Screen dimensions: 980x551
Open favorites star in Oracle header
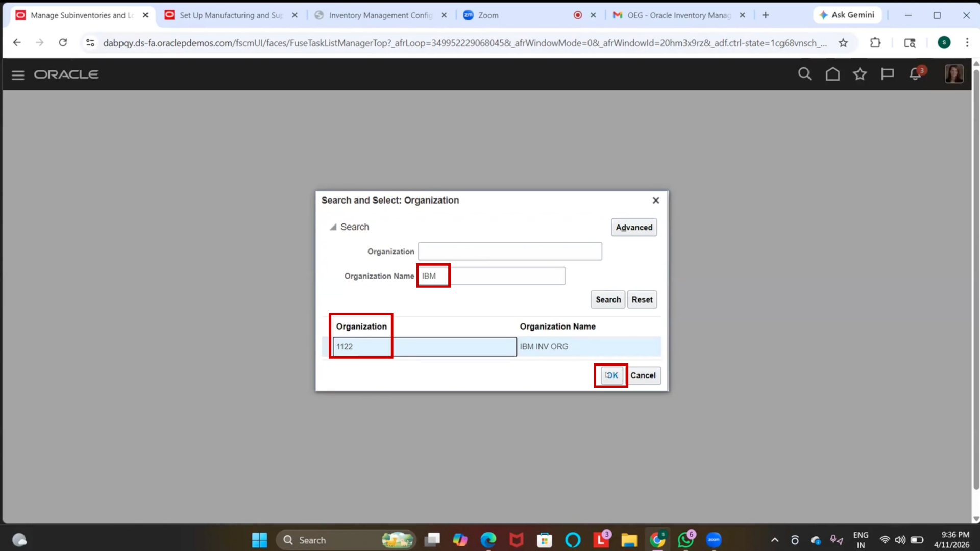click(860, 74)
